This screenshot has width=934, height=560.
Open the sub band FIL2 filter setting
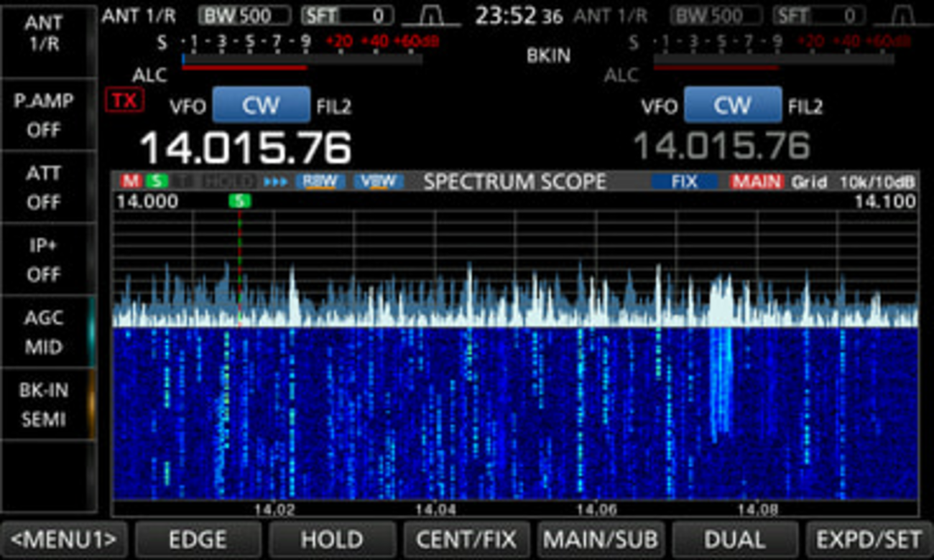805,107
